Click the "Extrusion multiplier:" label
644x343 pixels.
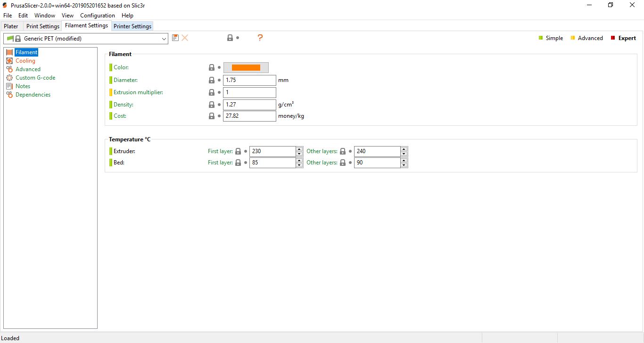click(x=138, y=92)
